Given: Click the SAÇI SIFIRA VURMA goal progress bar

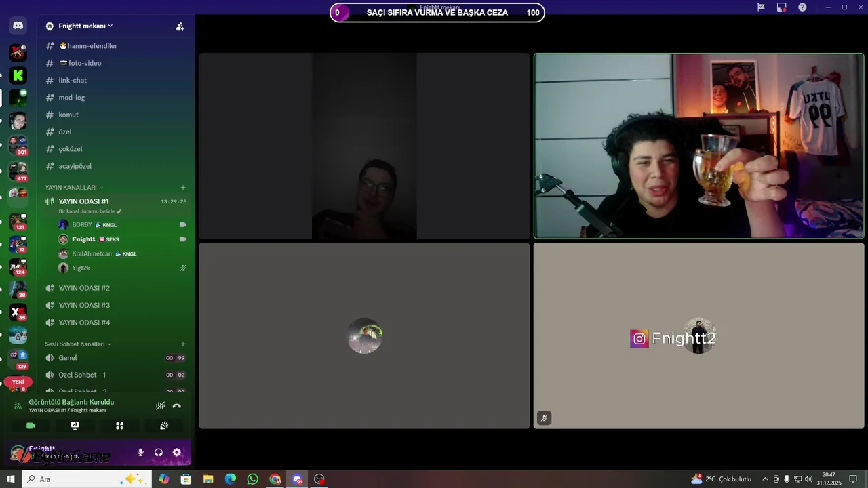Looking at the screenshot, I should point(437,12).
